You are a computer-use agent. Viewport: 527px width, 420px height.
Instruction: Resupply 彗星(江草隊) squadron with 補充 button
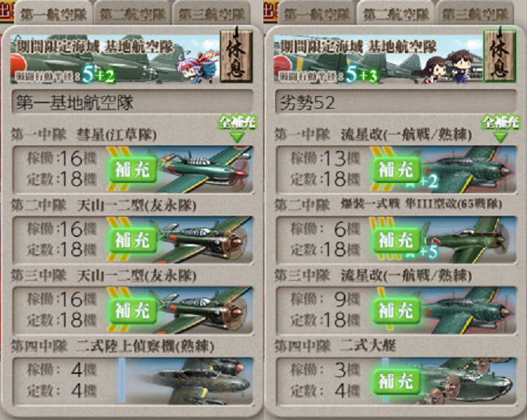(133, 170)
